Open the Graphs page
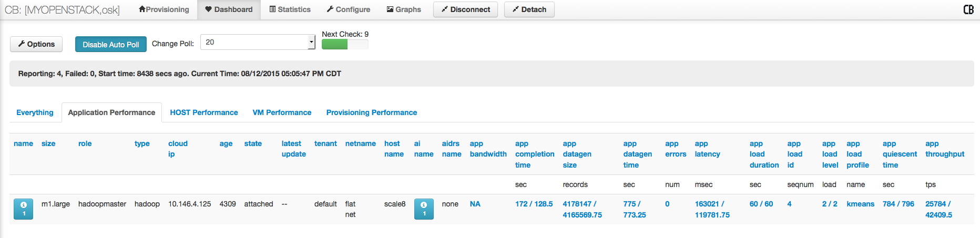 [x=404, y=9]
